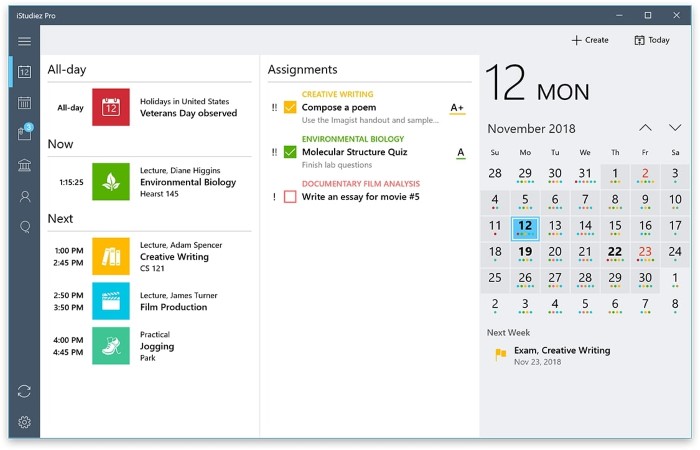Click Use the Imagist handout description
The height and width of the screenshot is (450, 700).
tap(370, 120)
